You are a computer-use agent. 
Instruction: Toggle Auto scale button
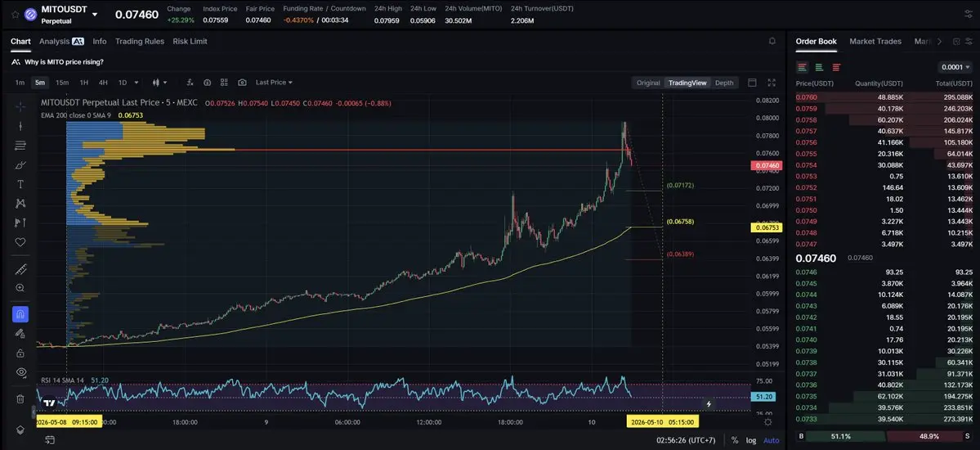(772, 441)
